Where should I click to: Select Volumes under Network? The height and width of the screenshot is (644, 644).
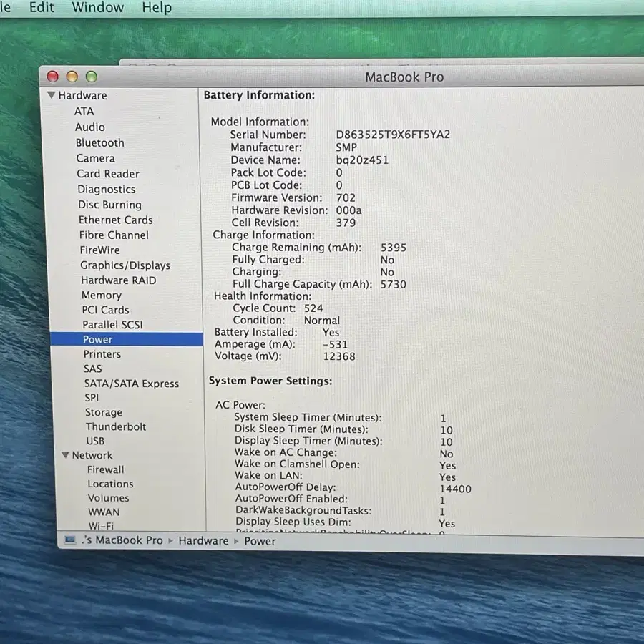pos(109,498)
